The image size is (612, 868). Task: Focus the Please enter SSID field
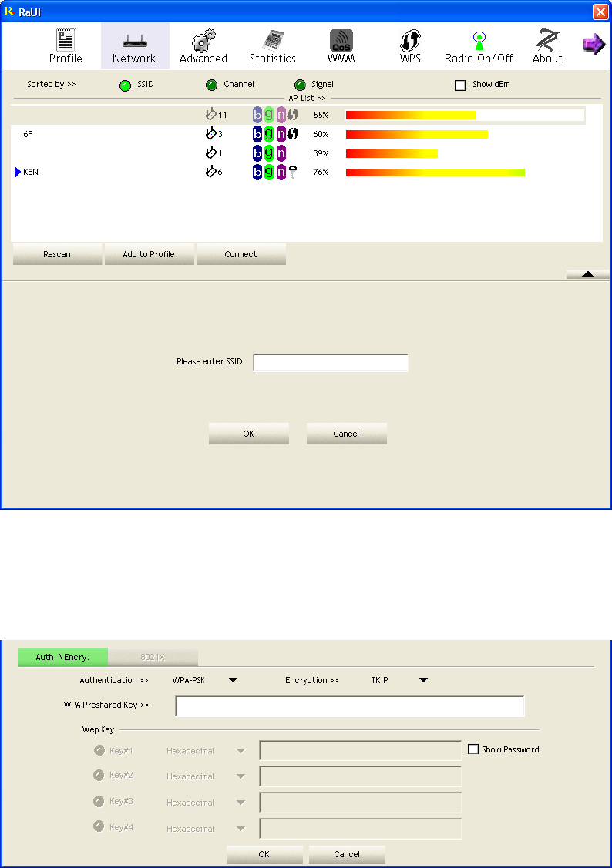click(x=331, y=363)
